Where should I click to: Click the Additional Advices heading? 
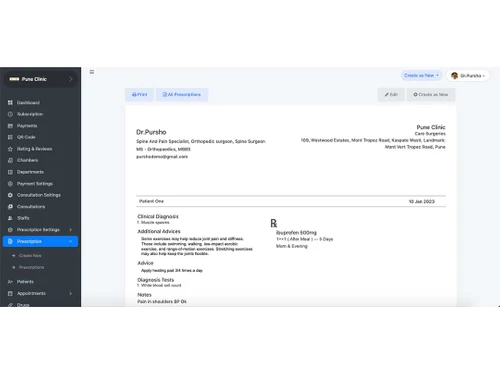pyautogui.click(x=159, y=231)
